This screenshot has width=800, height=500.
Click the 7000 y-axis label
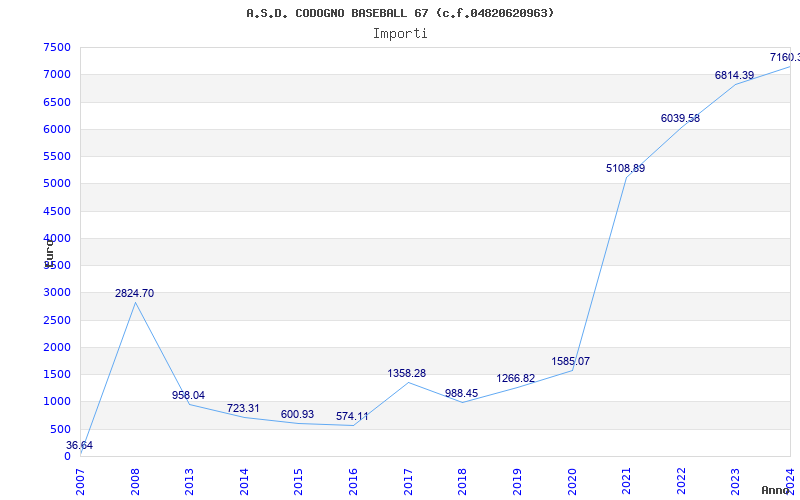click(x=57, y=74)
